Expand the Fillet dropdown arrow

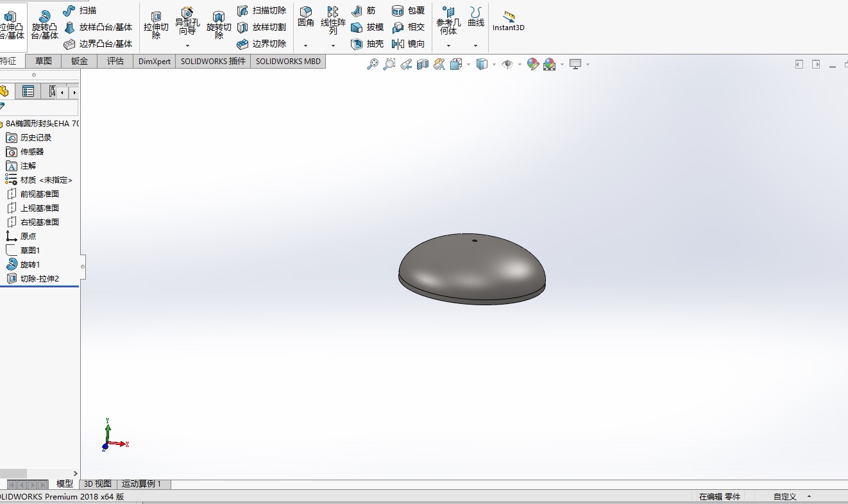coord(305,46)
